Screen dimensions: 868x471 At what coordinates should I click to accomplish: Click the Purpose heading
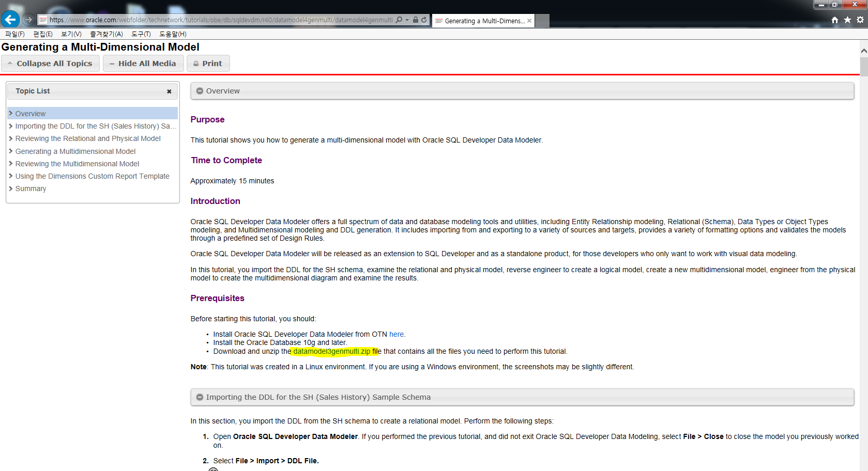point(207,119)
